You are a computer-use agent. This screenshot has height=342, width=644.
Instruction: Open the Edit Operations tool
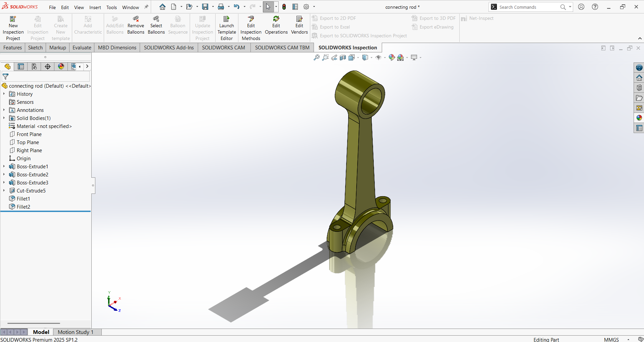276,19
